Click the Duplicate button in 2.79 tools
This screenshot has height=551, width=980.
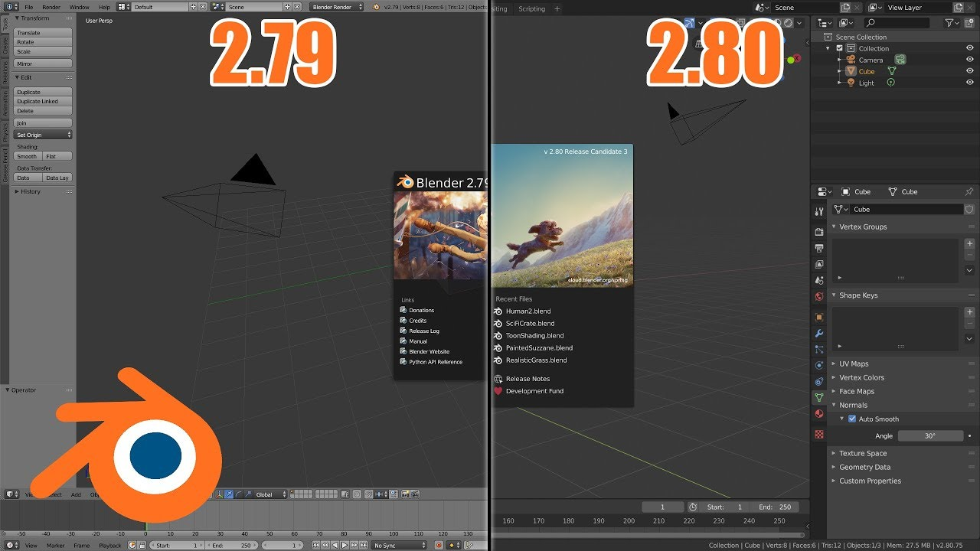(x=43, y=92)
